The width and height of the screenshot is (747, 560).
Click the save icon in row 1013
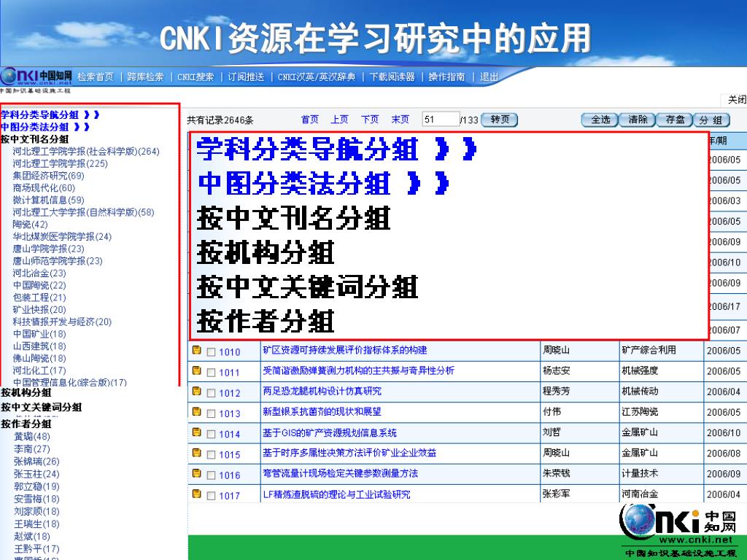pos(196,412)
